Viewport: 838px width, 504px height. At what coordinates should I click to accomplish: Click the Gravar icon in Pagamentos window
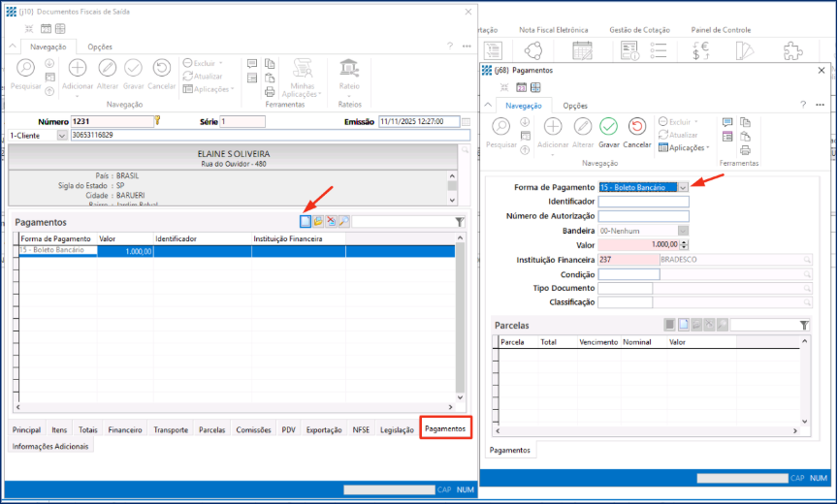(x=608, y=127)
